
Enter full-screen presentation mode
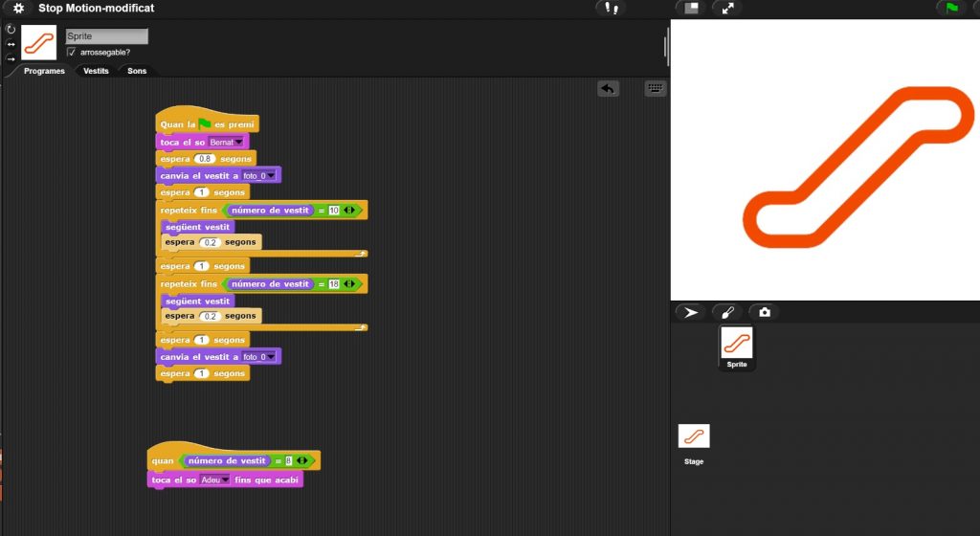click(727, 8)
